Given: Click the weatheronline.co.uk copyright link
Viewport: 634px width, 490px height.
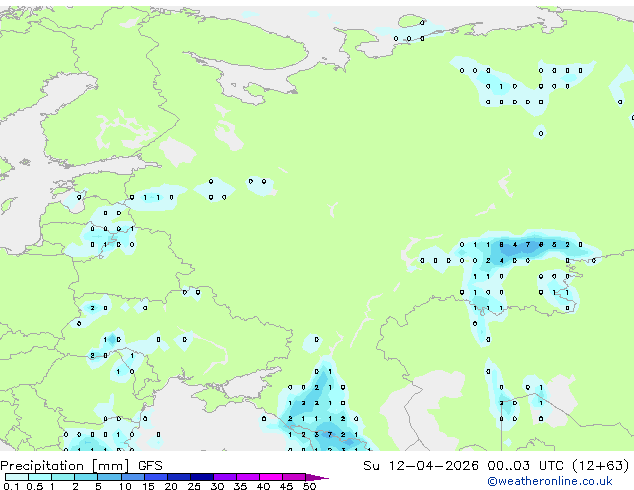Looking at the screenshot, I should point(549,481).
